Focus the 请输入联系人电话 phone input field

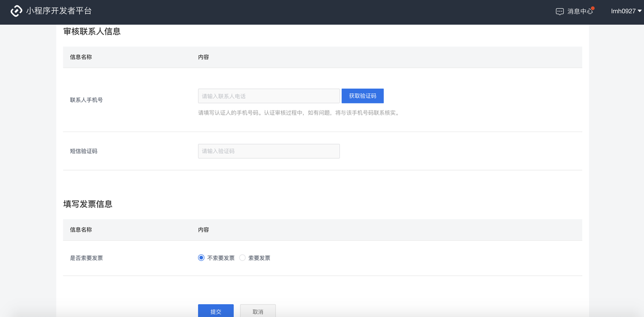tap(268, 96)
